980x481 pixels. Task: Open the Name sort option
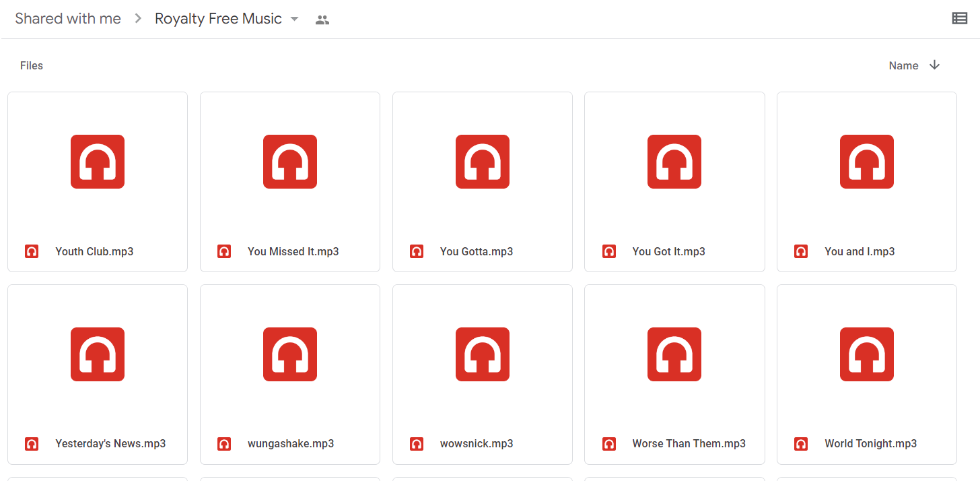(903, 65)
